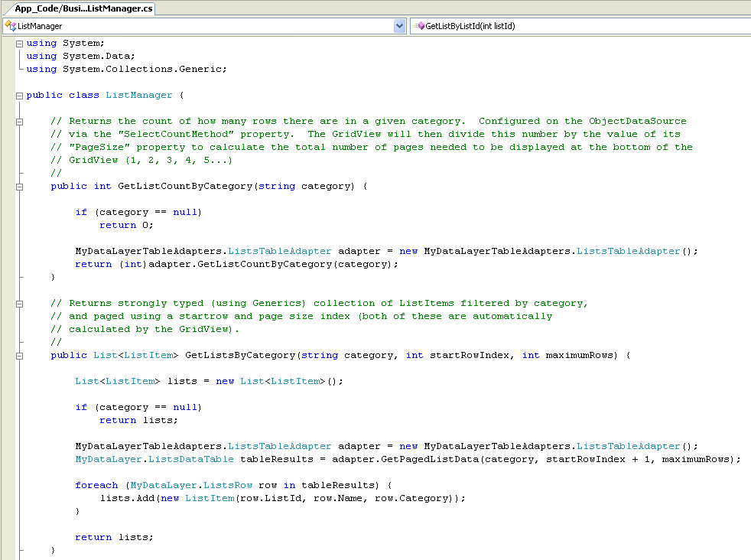Collapse the comment starting "Returns the count"
This screenshot has height=560, width=751.
point(20,122)
